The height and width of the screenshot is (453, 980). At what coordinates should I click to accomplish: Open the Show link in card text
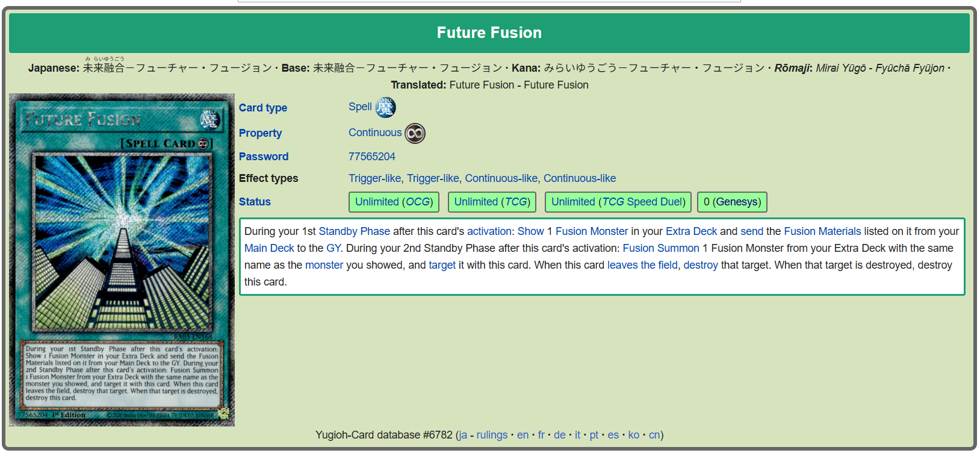(x=531, y=231)
